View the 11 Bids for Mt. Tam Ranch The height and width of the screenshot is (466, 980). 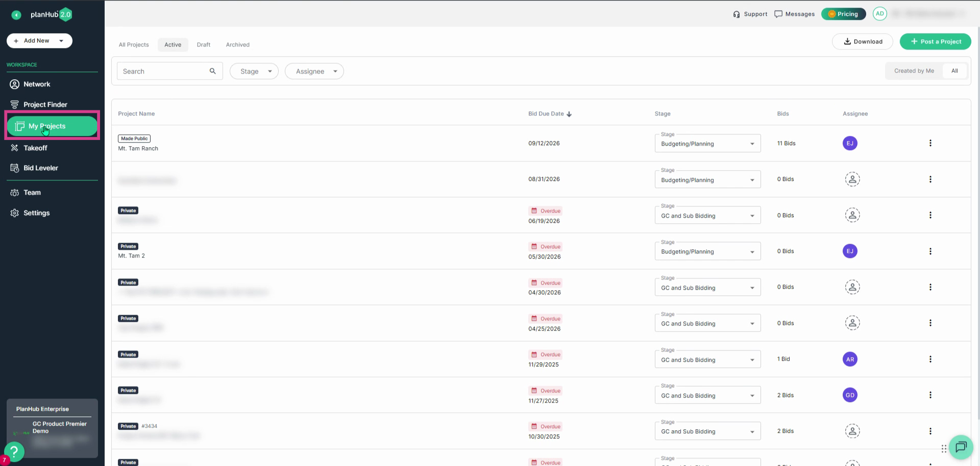[786, 144]
